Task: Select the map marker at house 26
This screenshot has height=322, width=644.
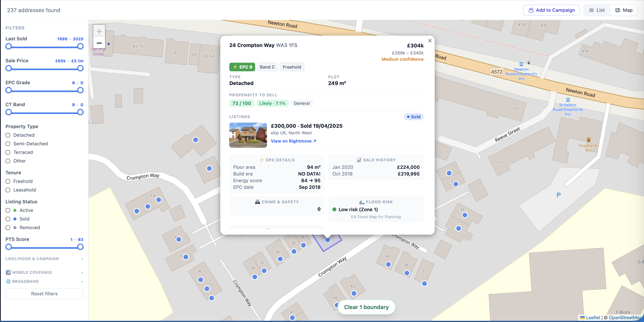Action: point(303,245)
